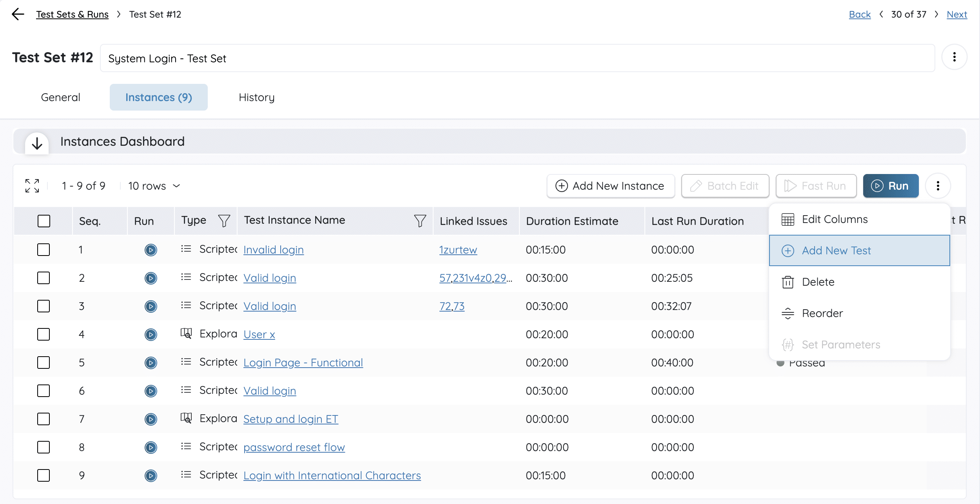Click previous item chevron beside 30 of 37
980x504 pixels.
881,15
